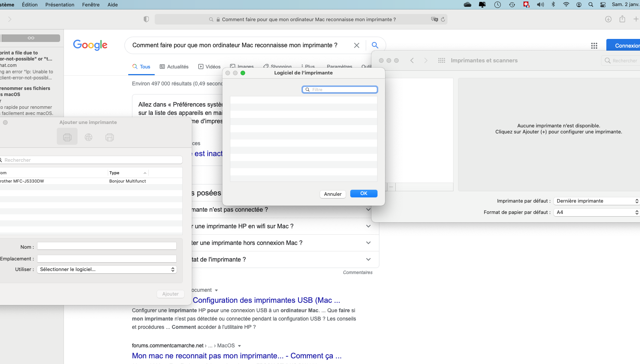Click the Filtre search field

(x=340, y=90)
